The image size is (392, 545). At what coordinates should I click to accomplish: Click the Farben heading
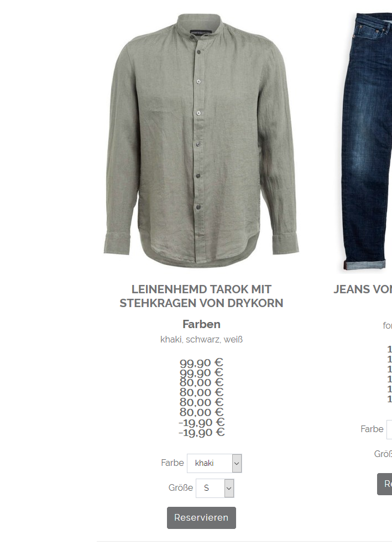click(201, 324)
